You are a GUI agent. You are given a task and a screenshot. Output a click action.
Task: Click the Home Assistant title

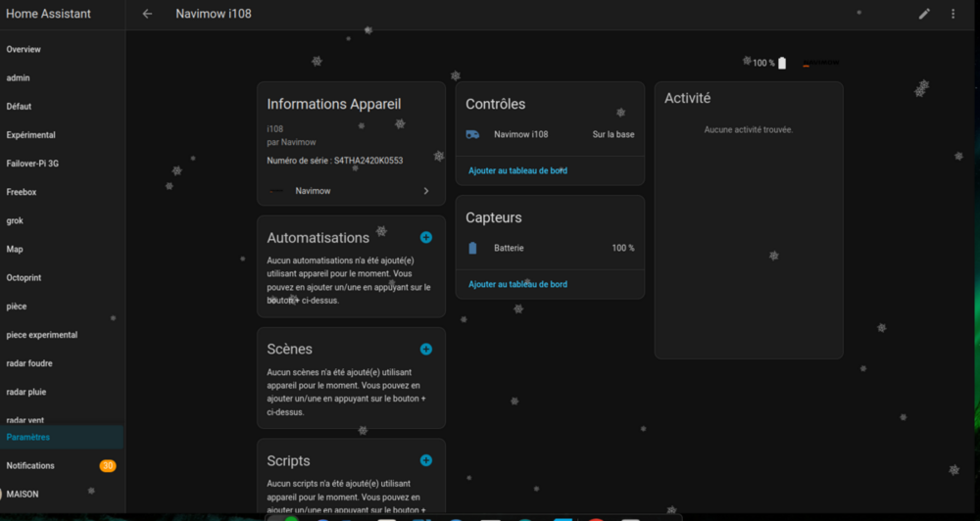[48, 14]
